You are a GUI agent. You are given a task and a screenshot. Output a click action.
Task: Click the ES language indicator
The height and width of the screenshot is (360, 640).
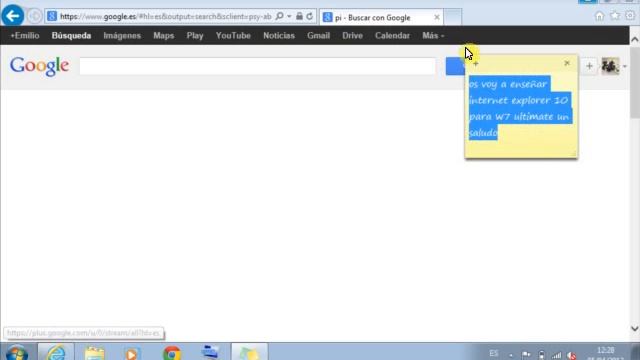[x=493, y=353]
